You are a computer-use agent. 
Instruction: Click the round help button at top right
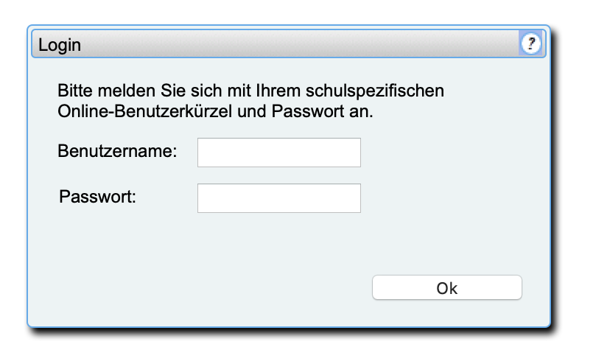pos(530,44)
